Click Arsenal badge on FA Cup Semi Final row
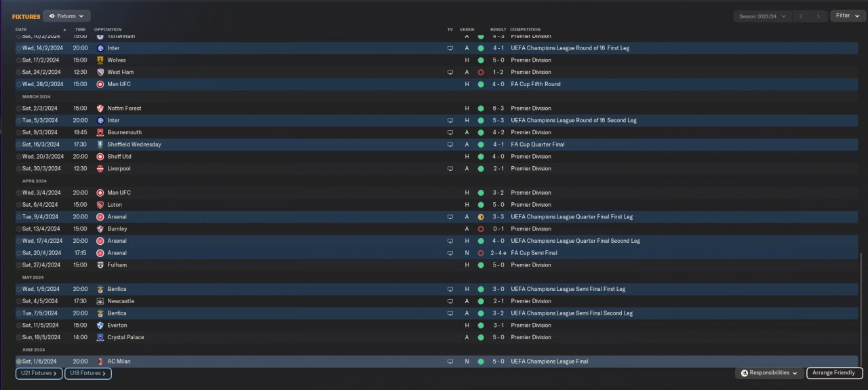 [100, 253]
